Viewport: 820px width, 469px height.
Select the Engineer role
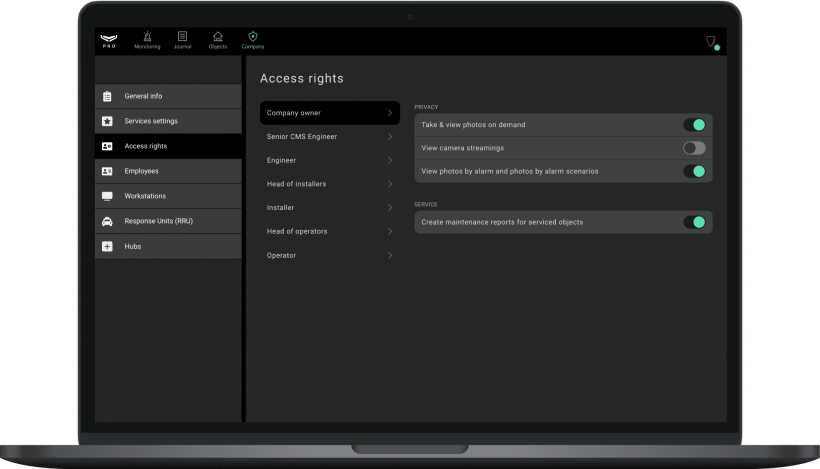tap(281, 160)
